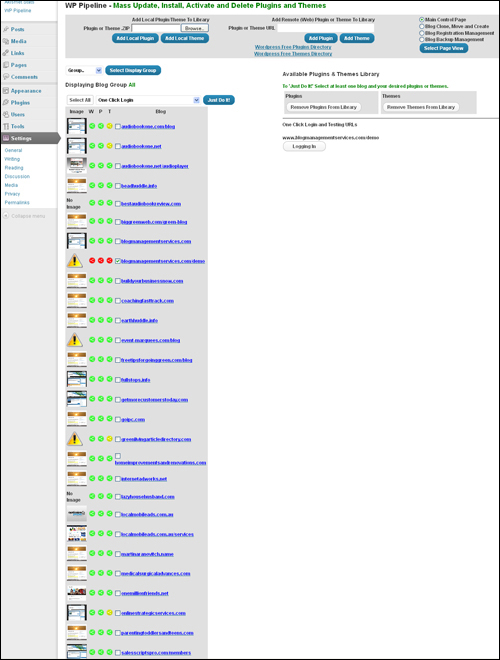Click Browse button for plugin ZIP file
The image size is (500, 660).
click(x=194, y=28)
